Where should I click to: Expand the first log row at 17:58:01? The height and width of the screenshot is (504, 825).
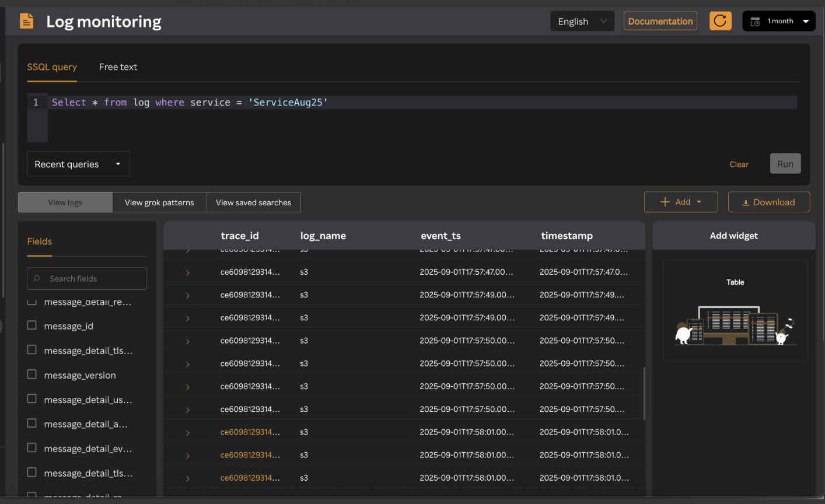click(187, 433)
